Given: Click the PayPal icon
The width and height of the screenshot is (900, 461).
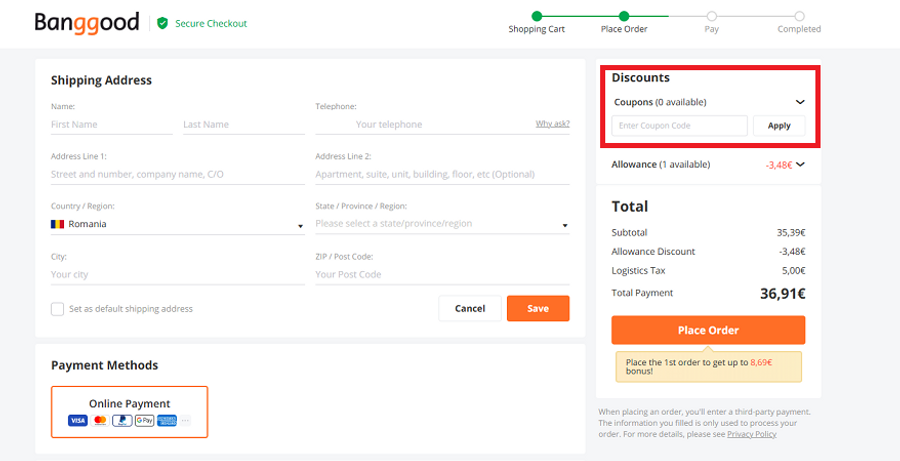Looking at the screenshot, I should tap(122, 420).
